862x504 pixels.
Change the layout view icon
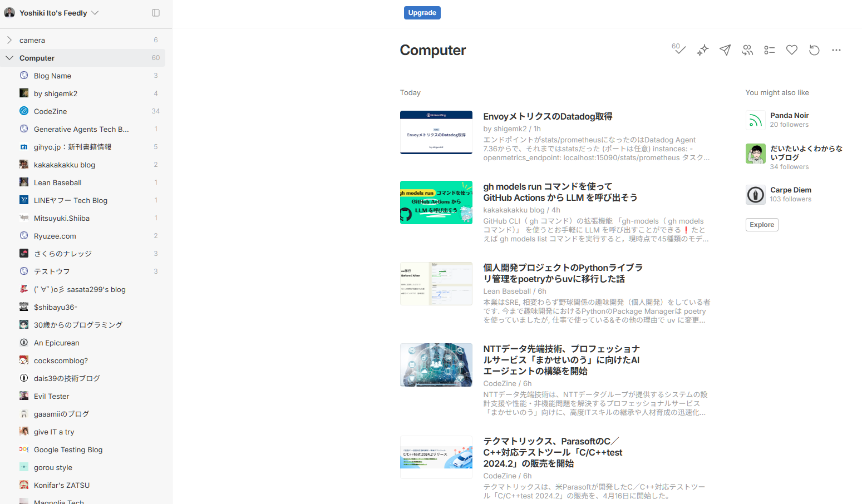[x=770, y=50]
